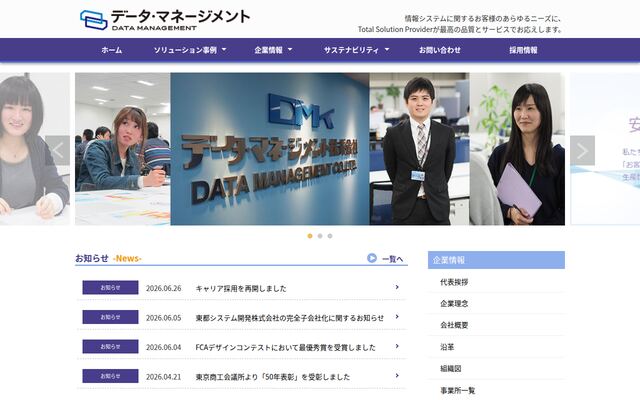Expand the サステナビリティ dropdown menu
Viewport: 640px width, 400px height.
click(356, 50)
